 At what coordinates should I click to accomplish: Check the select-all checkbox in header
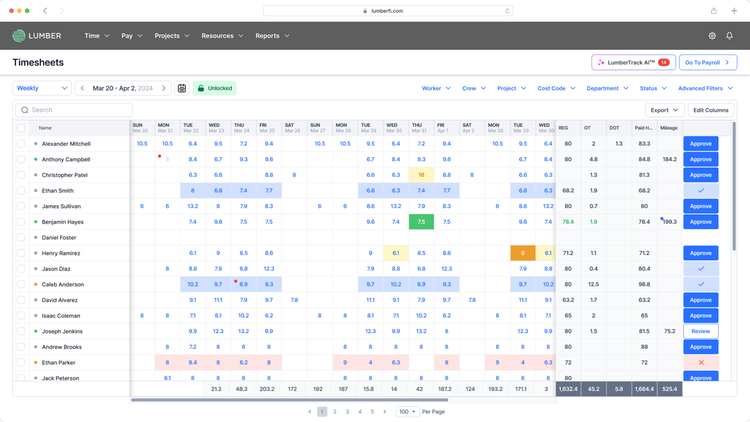[21, 128]
